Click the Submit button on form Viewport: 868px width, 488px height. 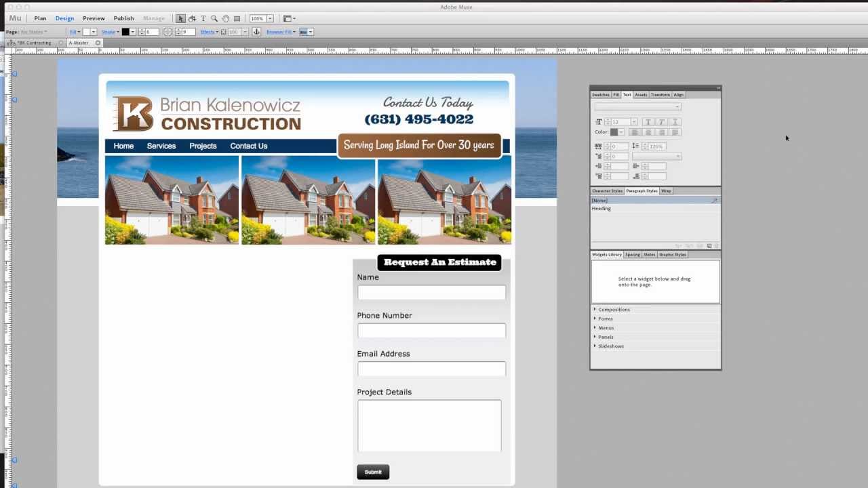point(373,472)
